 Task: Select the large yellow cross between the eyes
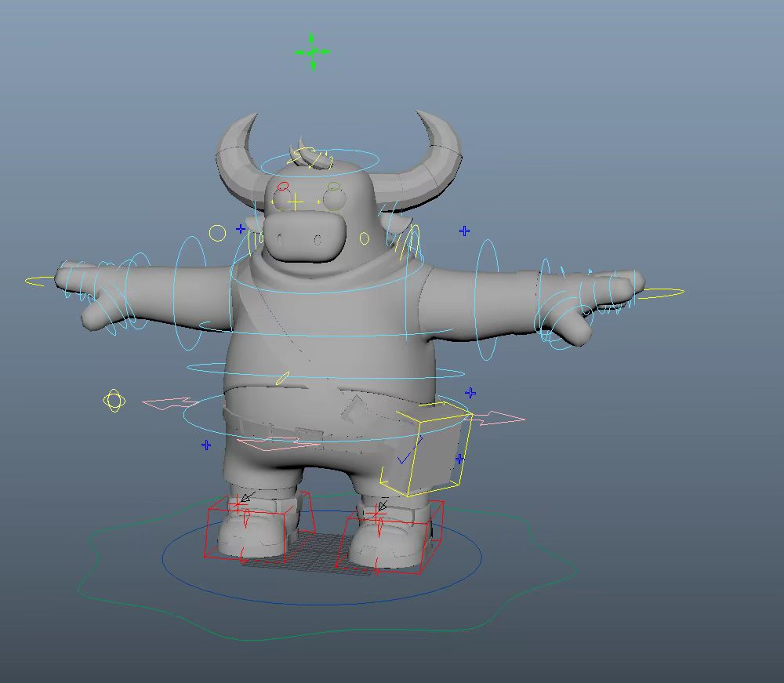click(x=296, y=202)
